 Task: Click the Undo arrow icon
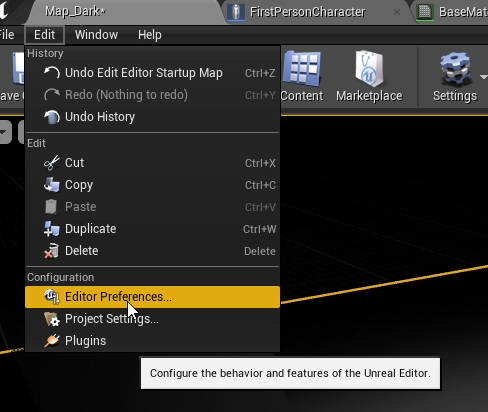tap(52, 73)
